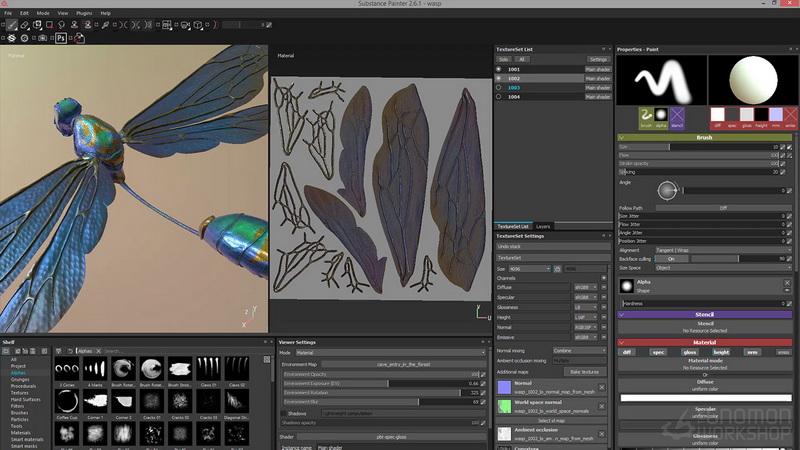
Task: Remove the Ambient occlusion map
Action: [602, 434]
